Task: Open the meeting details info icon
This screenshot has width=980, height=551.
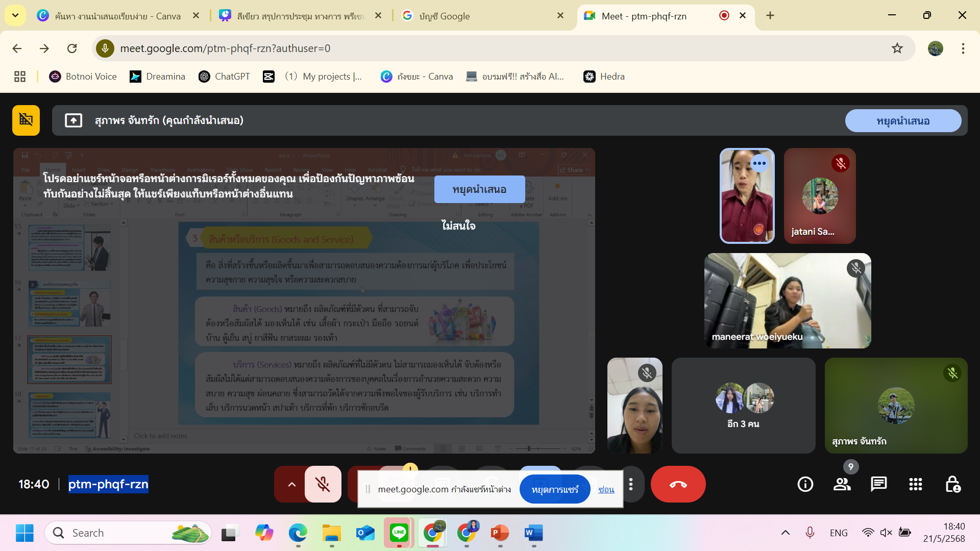Action: [x=805, y=484]
